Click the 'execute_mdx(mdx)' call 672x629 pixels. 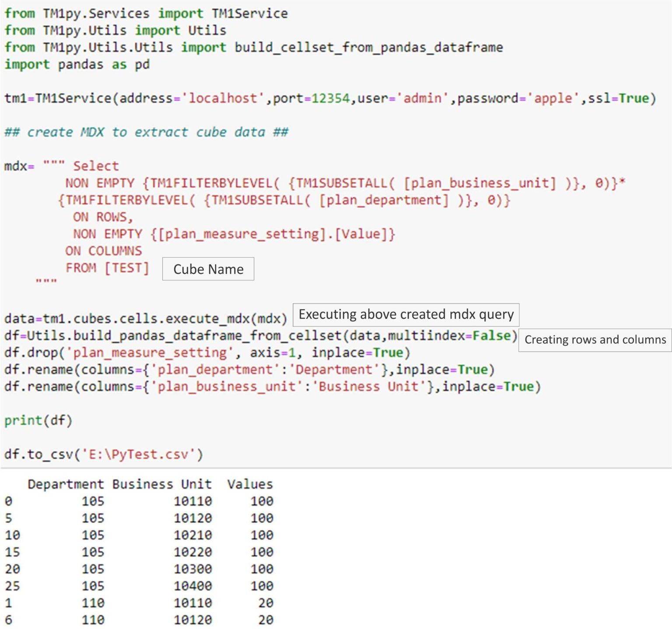tap(226, 318)
